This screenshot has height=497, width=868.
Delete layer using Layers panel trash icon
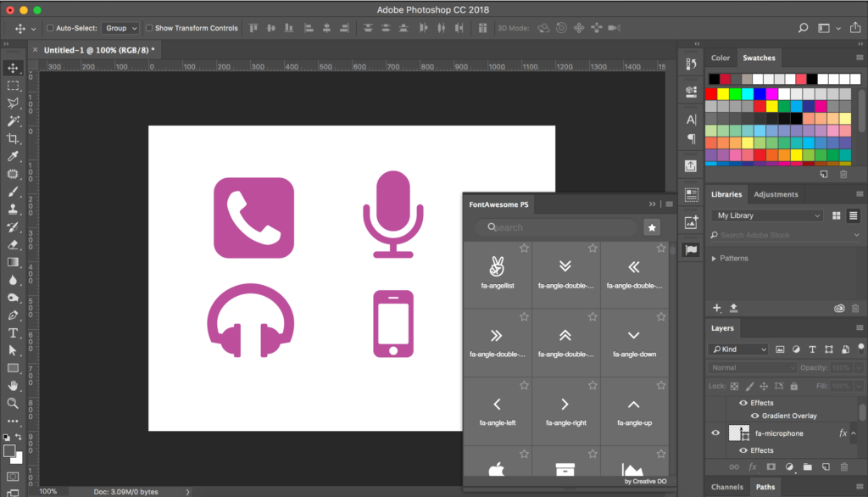843,467
